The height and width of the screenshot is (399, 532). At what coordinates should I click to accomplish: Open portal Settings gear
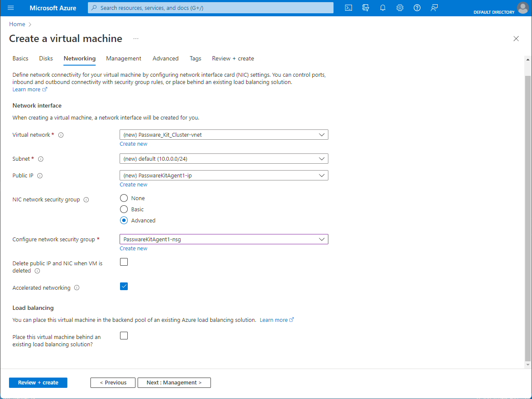[400, 8]
